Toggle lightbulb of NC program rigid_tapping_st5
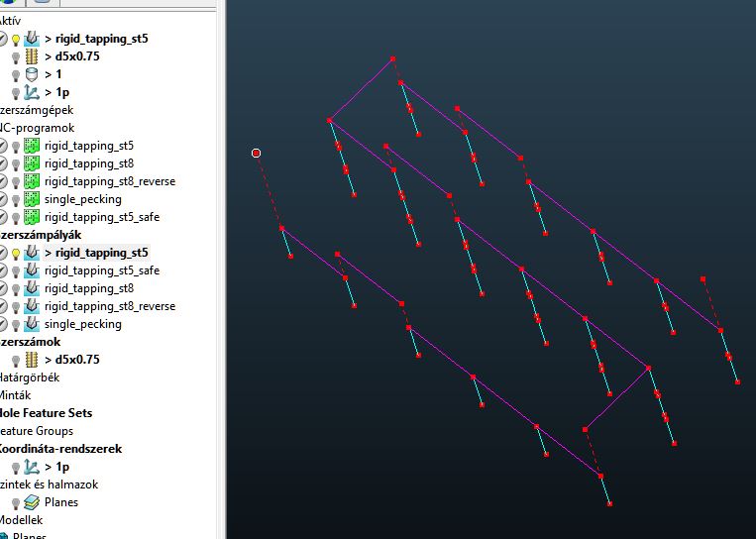 coord(16,147)
